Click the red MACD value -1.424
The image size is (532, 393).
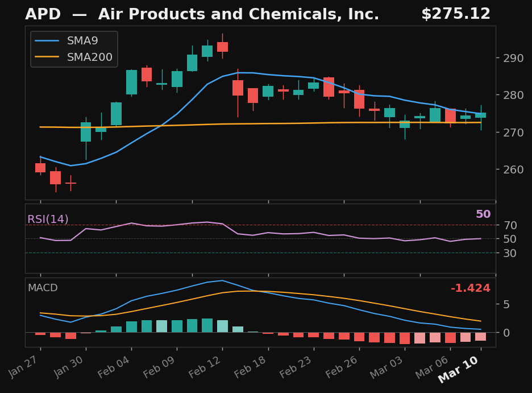(x=470, y=288)
